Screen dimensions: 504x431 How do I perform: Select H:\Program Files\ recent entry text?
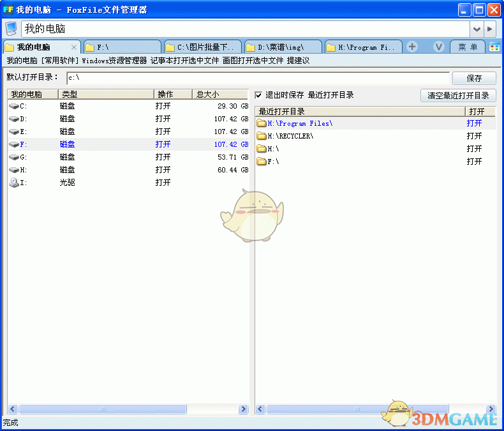300,123
